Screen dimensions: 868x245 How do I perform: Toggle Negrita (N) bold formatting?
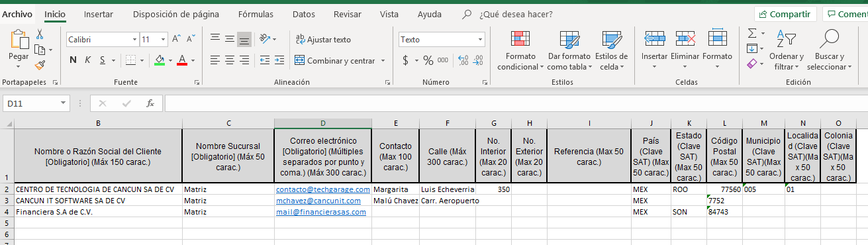[x=73, y=60]
